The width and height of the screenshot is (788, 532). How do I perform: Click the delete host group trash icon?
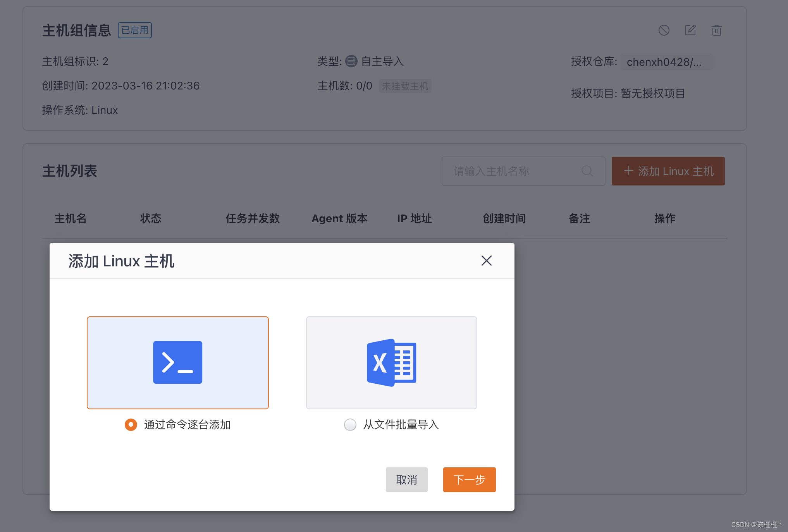[x=716, y=30]
